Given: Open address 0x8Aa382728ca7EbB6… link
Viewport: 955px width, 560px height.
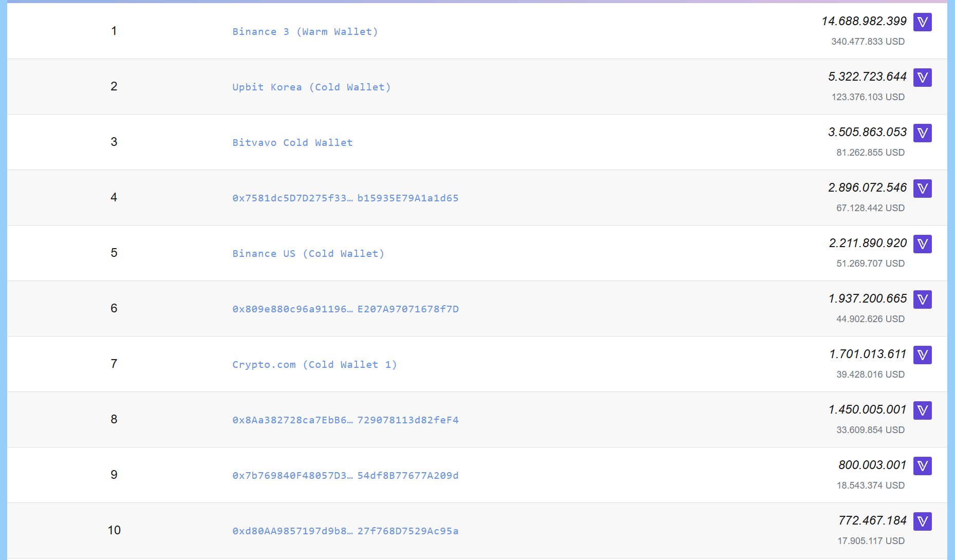Looking at the screenshot, I should coord(345,420).
